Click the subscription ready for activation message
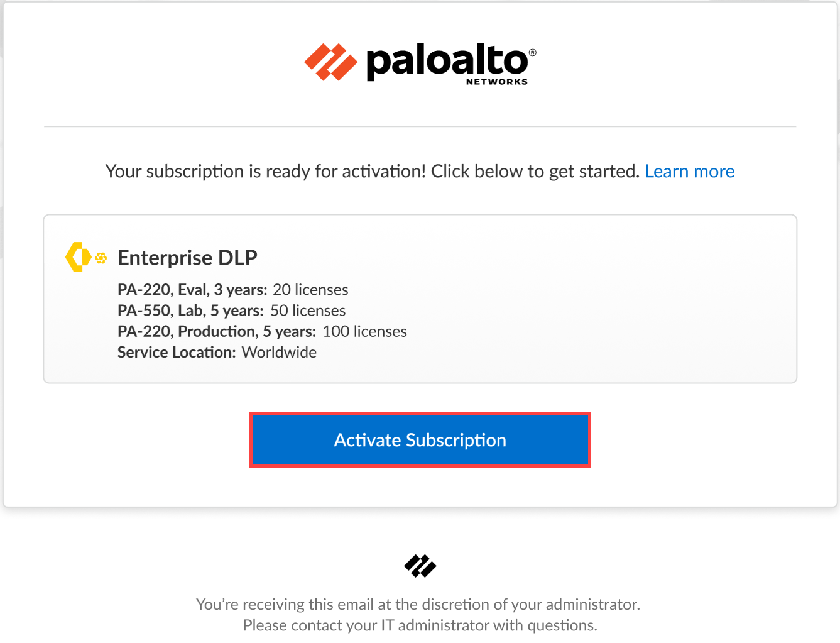 point(372,171)
